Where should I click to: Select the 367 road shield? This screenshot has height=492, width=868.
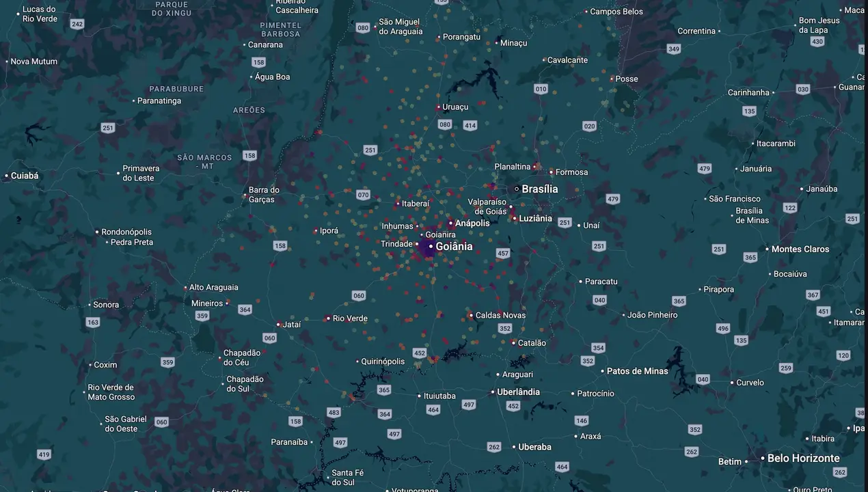[x=813, y=295]
